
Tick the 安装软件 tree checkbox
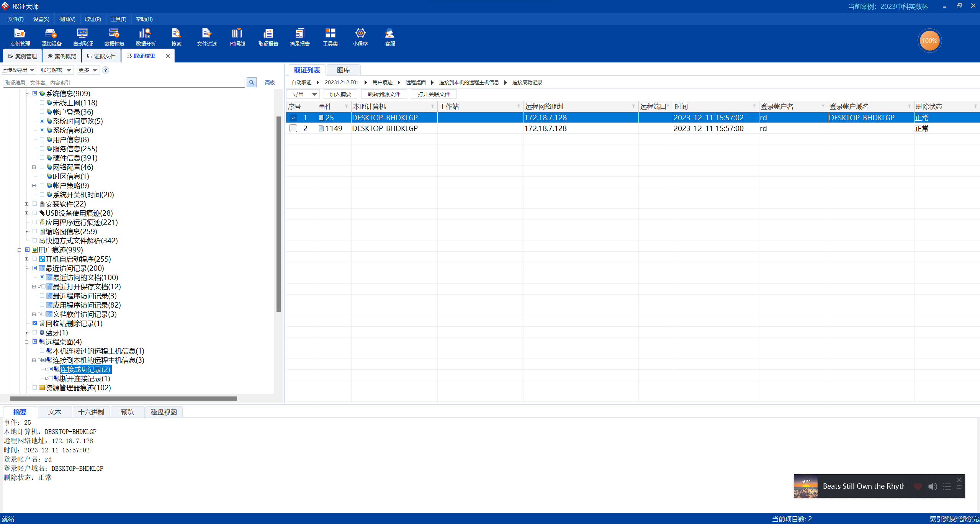(x=35, y=204)
